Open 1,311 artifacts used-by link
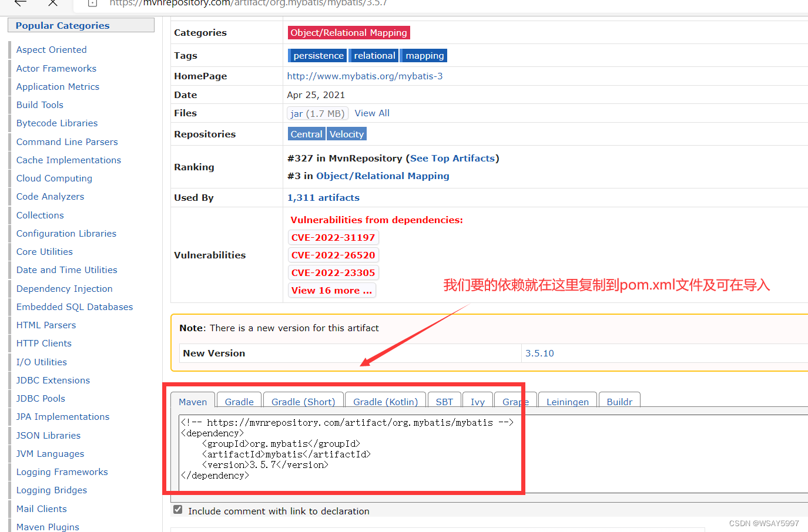The width and height of the screenshot is (808, 532). pos(323,198)
